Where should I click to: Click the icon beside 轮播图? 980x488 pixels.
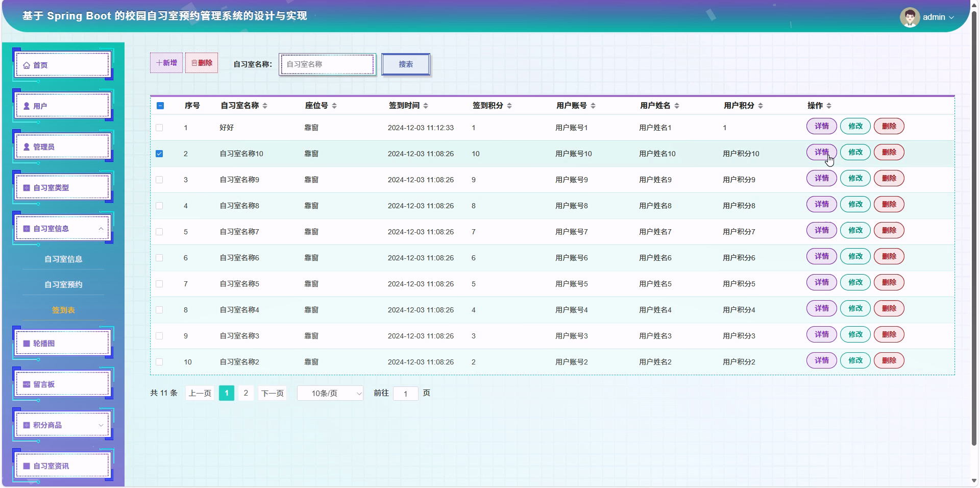tap(27, 344)
